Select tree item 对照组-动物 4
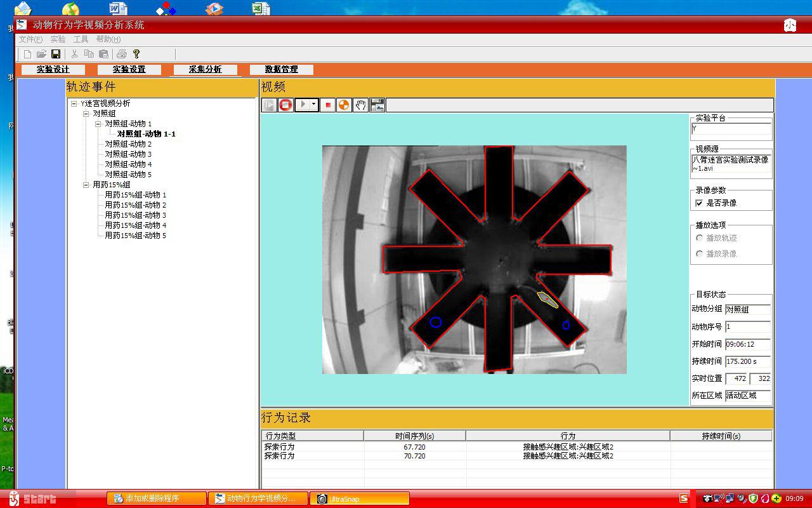The width and height of the screenshot is (812, 508). click(x=128, y=164)
